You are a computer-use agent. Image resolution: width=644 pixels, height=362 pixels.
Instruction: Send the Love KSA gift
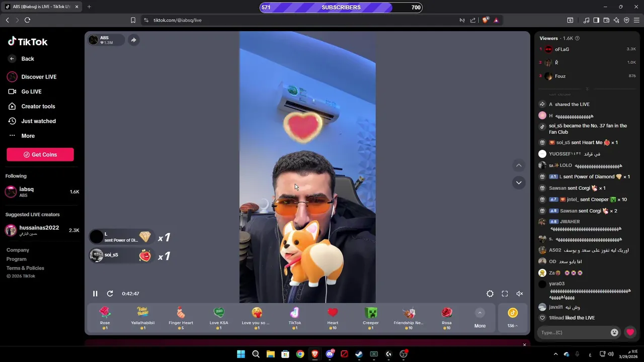(219, 318)
